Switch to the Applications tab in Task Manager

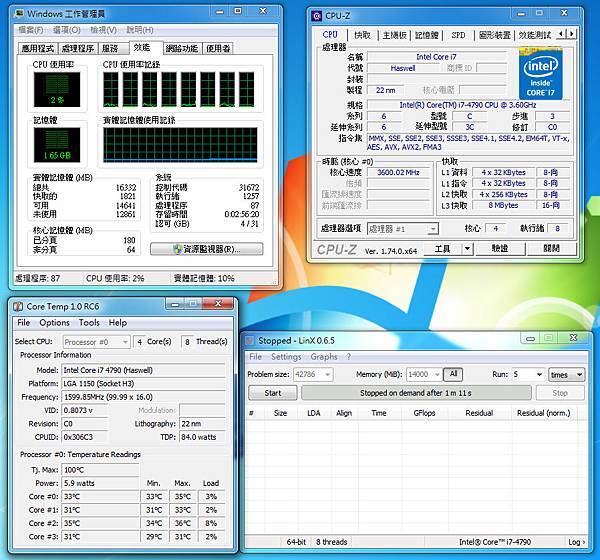click(x=38, y=48)
